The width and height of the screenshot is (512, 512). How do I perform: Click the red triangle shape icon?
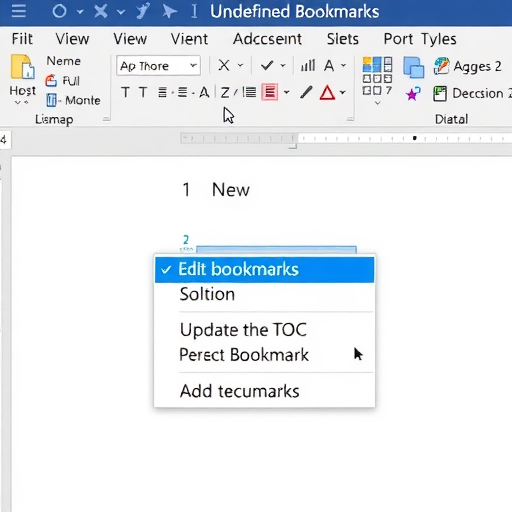[327, 92]
